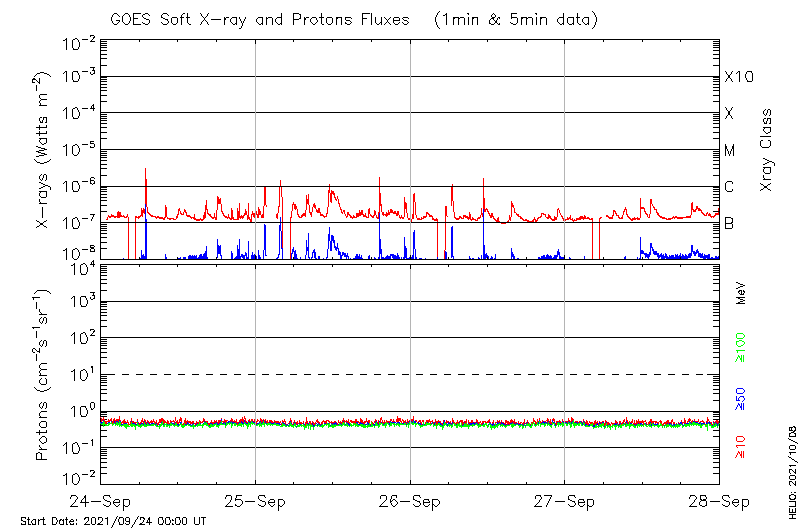Click the "X-rays (Watts m⁻²)" y-axis title
The width and height of the screenshot is (800, 530).
point(44,149)
